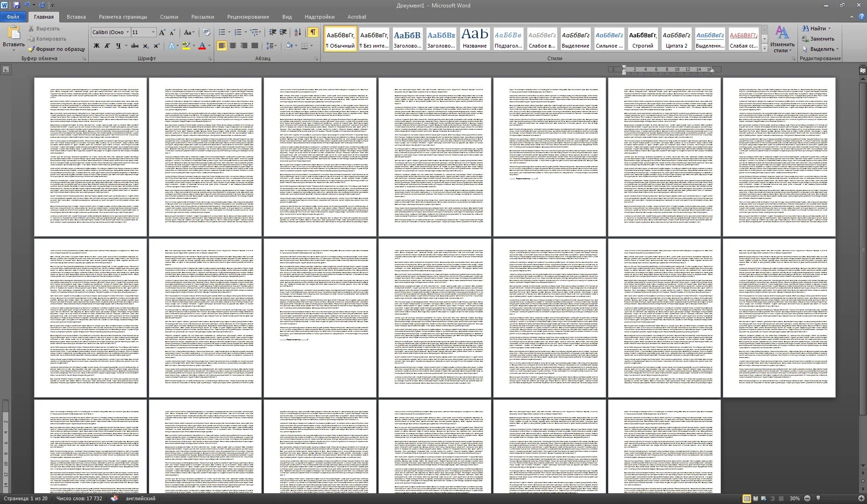Apply a numbered list

pos(238,32)
